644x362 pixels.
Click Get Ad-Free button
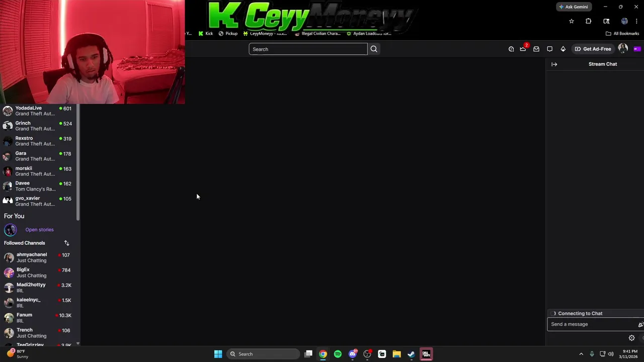point(593,49)
